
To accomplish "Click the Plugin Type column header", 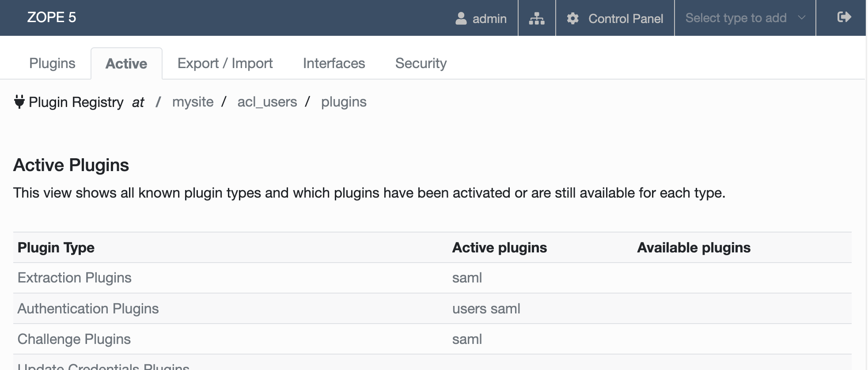I will click(56, 248).
